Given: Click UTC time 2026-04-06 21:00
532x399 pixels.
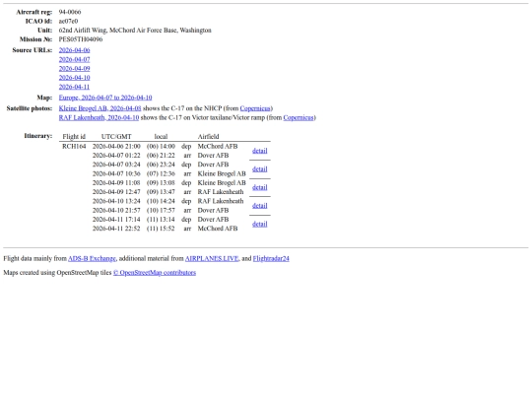Looking at the screenshot, I should [x=116, y=146].
